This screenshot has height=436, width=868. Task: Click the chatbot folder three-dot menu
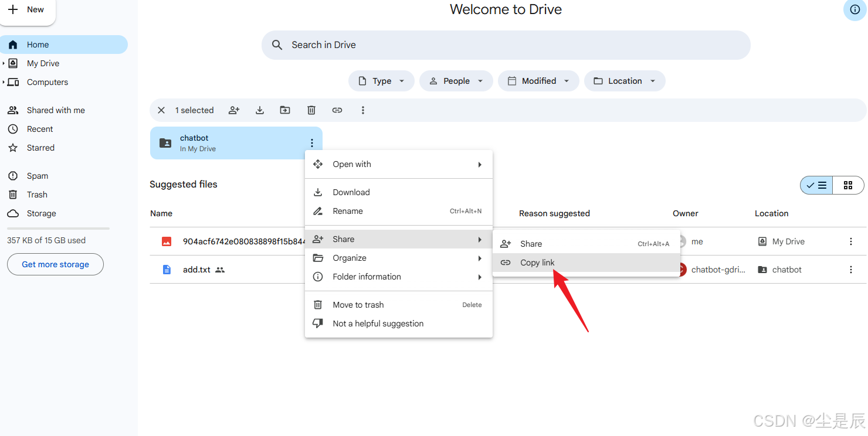(x=312, y=143)
